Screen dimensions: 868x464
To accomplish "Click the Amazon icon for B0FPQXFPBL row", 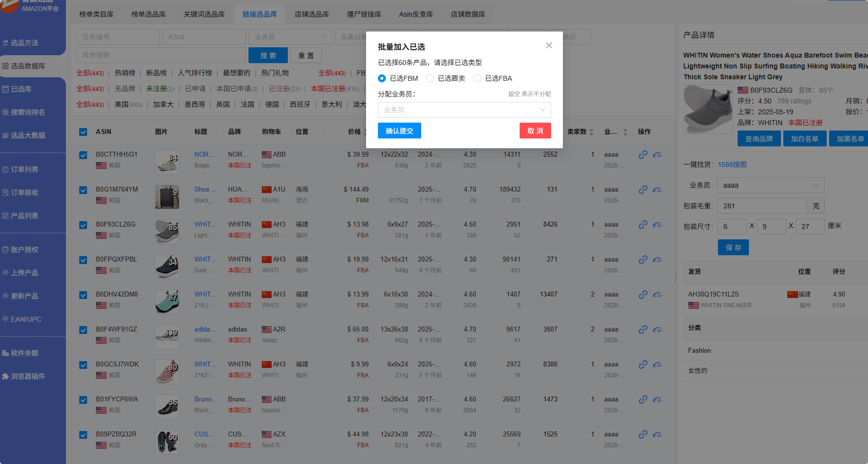I will (x=657, y=260).
